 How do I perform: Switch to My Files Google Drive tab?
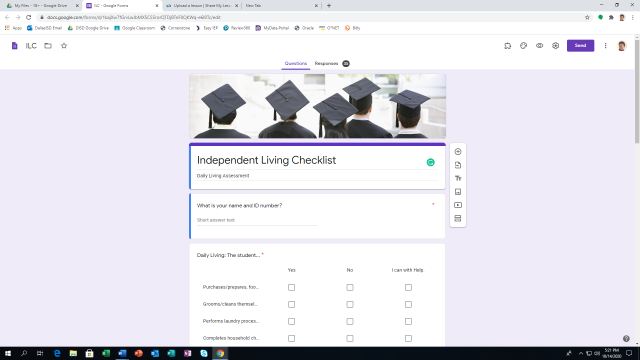(42, 6)
